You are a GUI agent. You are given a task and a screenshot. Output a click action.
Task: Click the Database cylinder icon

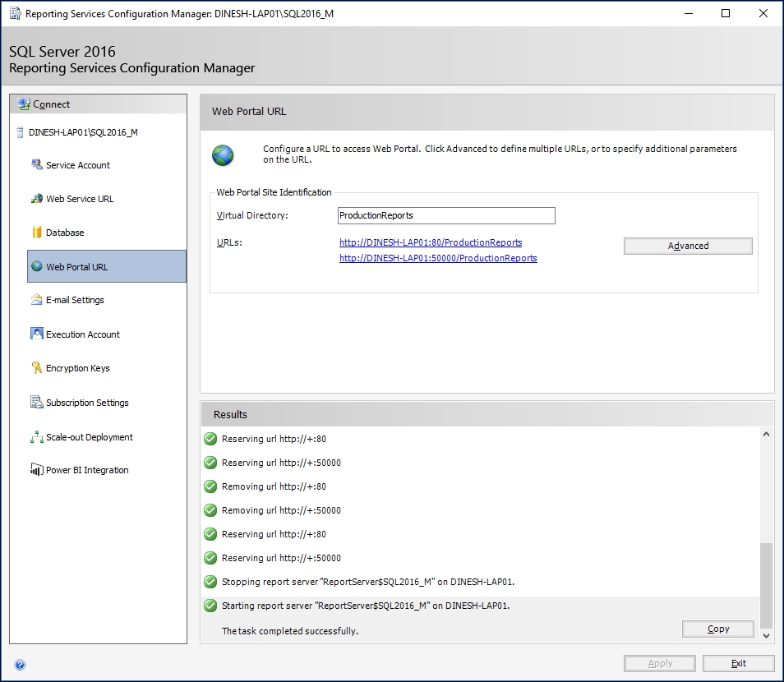(36, 232)
